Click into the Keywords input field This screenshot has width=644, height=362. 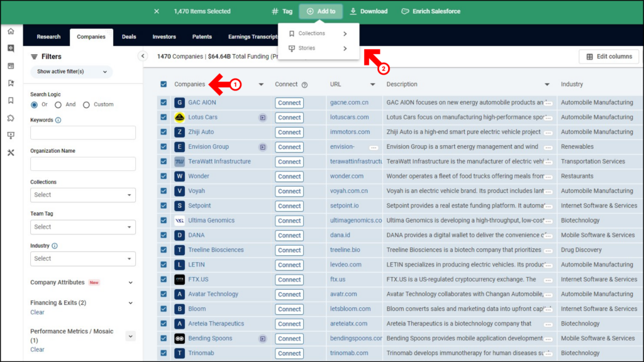click(83, 133)
